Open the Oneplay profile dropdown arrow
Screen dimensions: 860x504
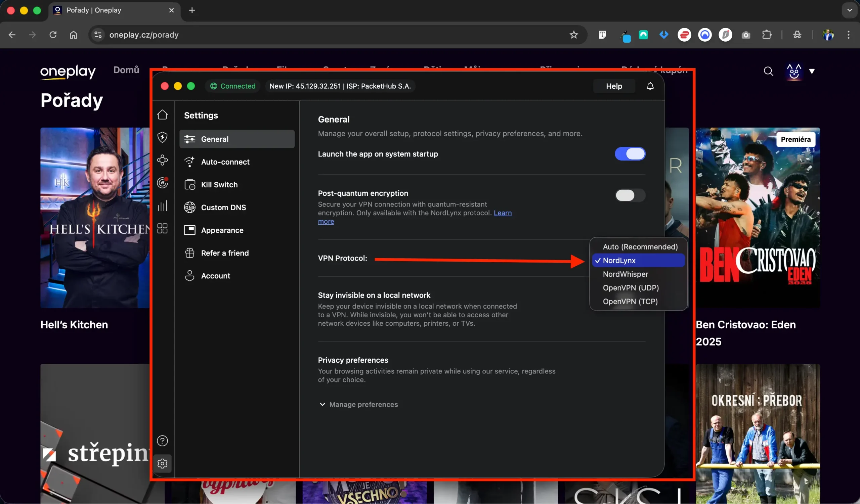click(812, 71)
